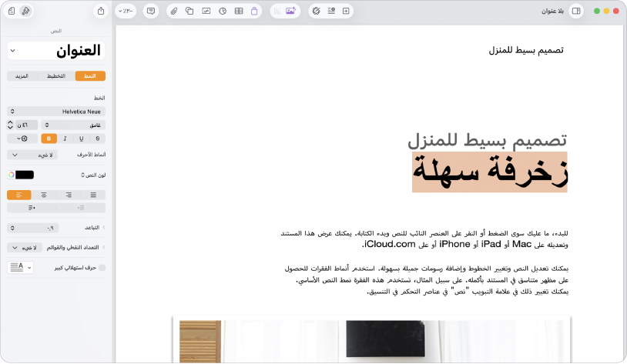This screenshot has width=627, height=364.
Task: Toggle the highlighted left alignment button
Action: pyautogui.click(x=19, y=195)
